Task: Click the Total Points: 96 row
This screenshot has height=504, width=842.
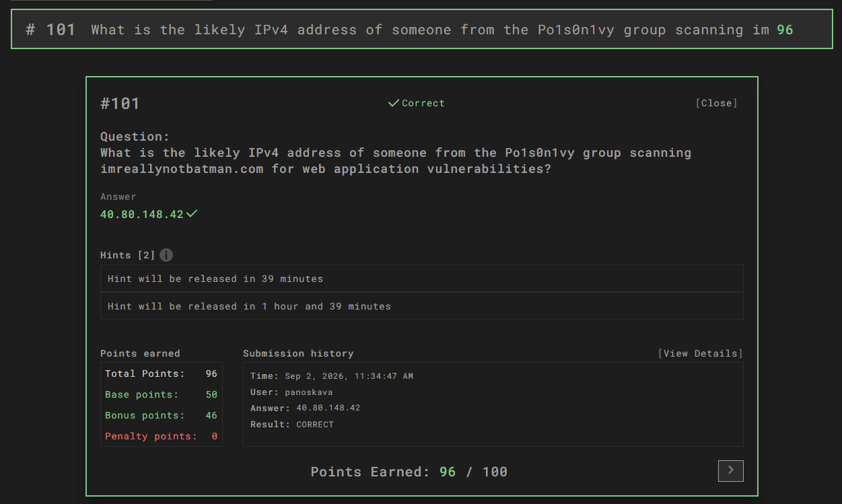Action: [x=162, y=373]
